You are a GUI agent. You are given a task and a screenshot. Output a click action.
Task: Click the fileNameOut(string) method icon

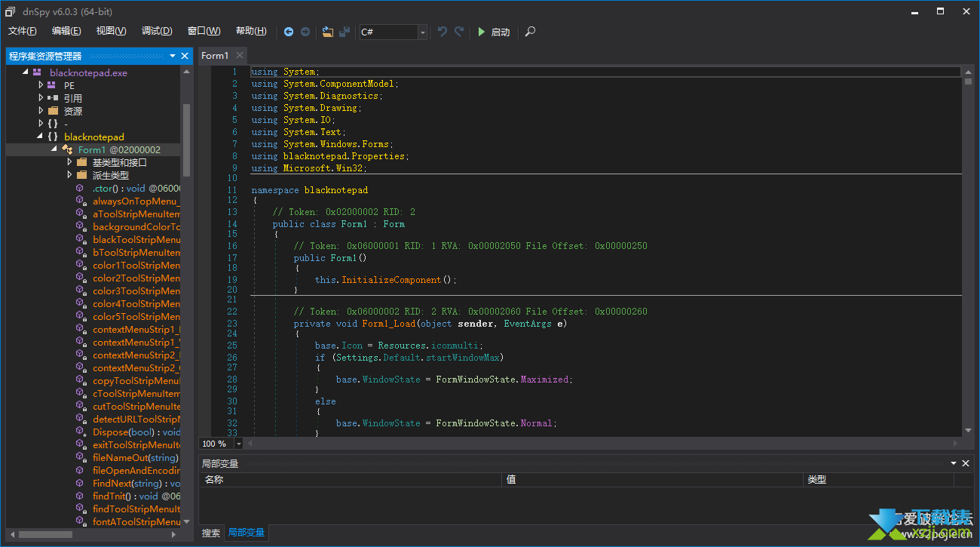(x=80, y=457)
